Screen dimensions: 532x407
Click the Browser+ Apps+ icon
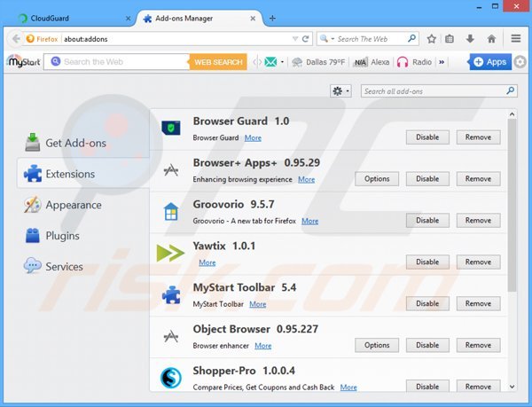[x=170, y=170]
